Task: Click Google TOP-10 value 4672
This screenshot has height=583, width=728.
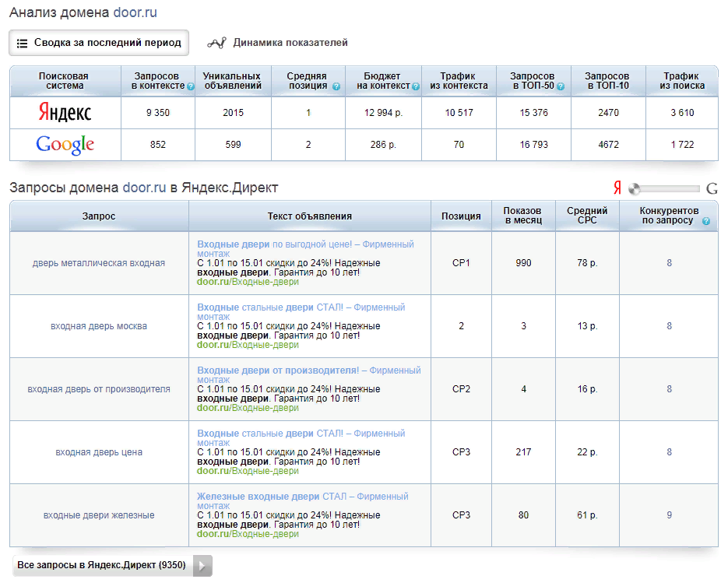Action: coord(608,145)
